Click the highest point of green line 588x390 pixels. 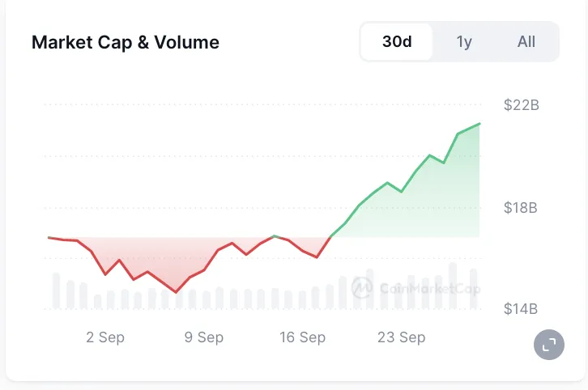(479, 124)
